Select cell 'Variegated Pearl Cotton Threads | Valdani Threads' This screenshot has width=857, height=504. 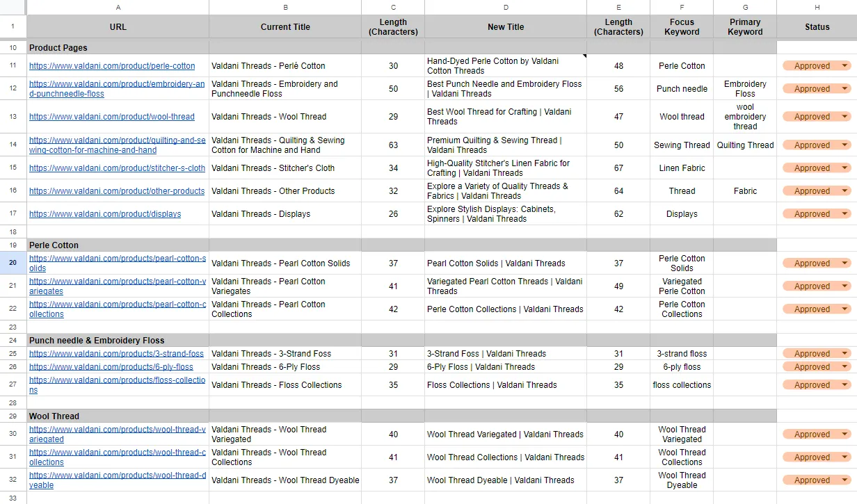[506, 286]
